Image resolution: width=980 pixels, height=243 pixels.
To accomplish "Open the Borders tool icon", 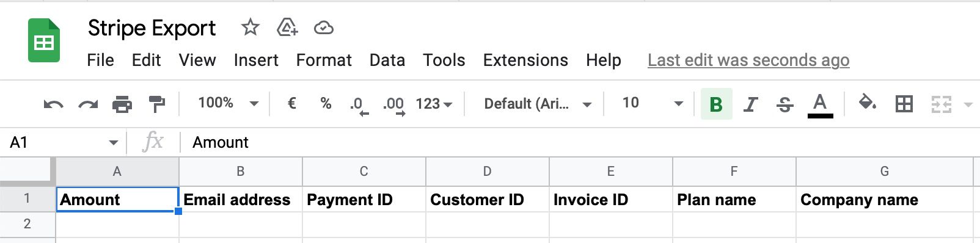I will click(904, 104).
